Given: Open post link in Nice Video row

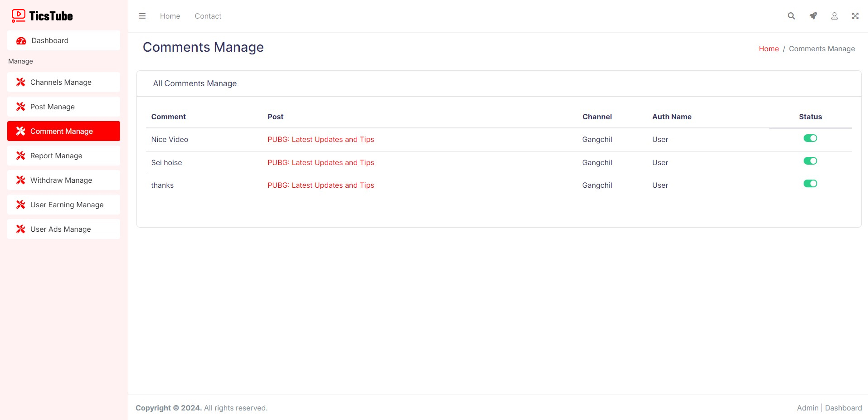Looking at the screenshot, I should pos(320,140).
